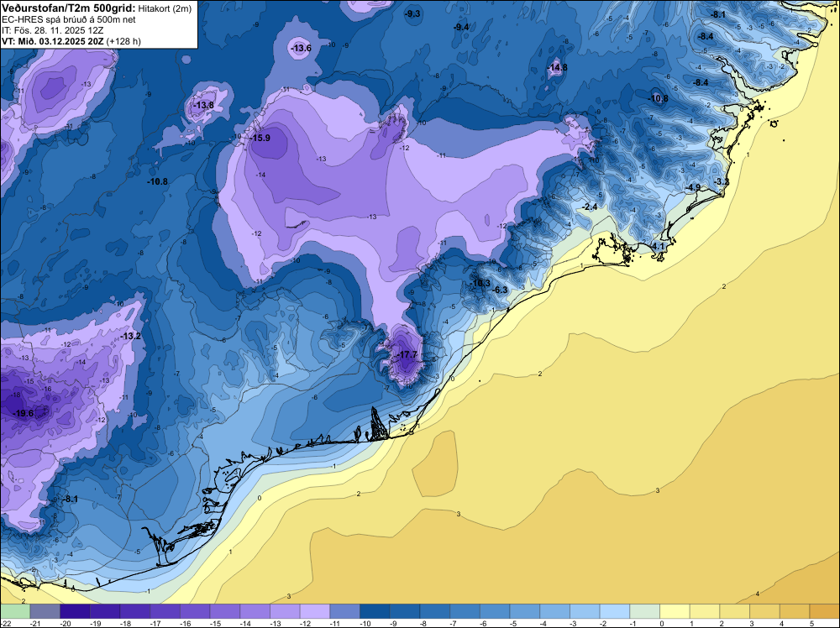The width and height of the screenshot is (840, 628).
Task: Click the -2.4 temperature label
Action: (x=590, y=207)
